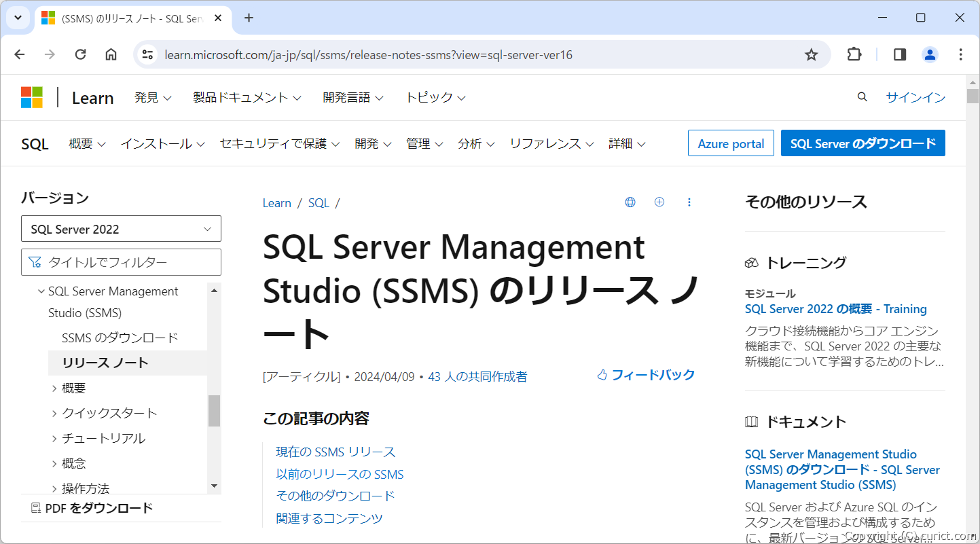
Task: Click the Microsoft logo icon
Action: point(31,96)
